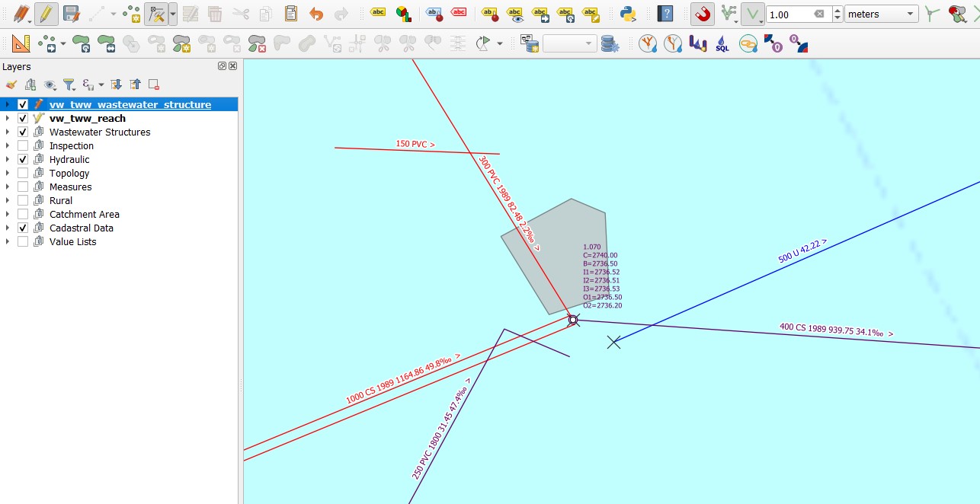Enable the Measures group checkbox
This screenshot has height=504, width=980.
[23, 187]
